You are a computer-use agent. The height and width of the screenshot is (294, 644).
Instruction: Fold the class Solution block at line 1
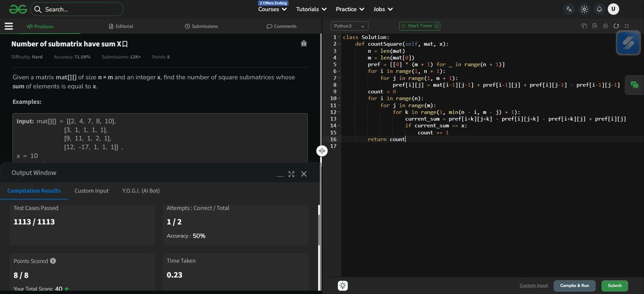(x=339, y=37)
